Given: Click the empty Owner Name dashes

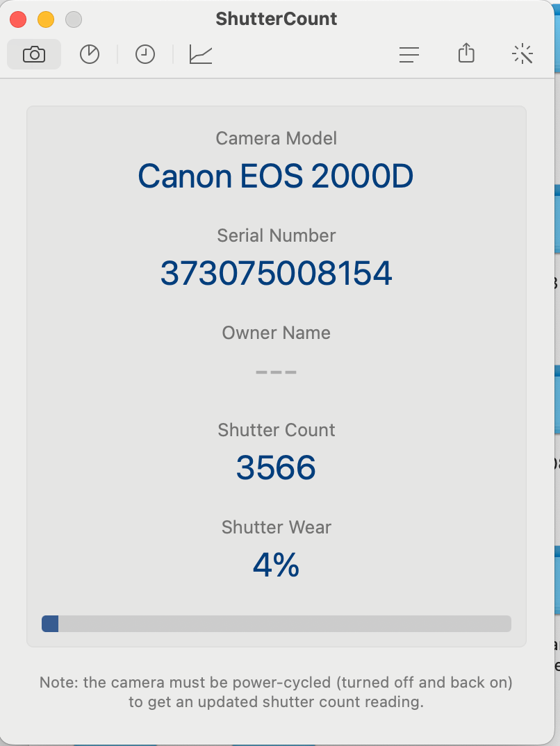Looking at the screenshot, I should pyautogui.click(x=276, y=372).
